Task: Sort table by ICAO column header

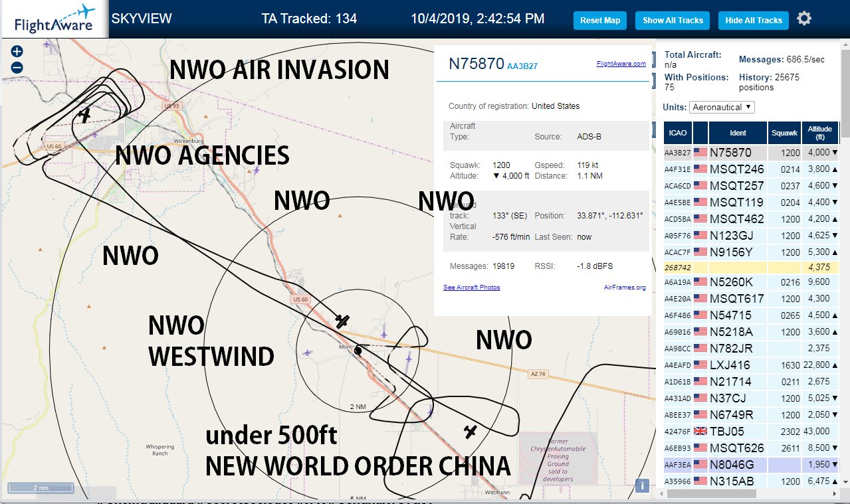Action: [677, 133]
